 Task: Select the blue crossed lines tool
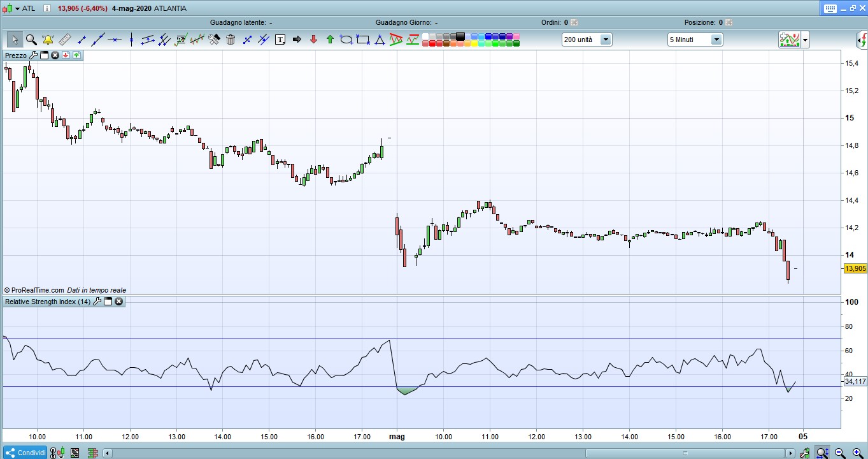pyautogui.click(x=247, y=40)
